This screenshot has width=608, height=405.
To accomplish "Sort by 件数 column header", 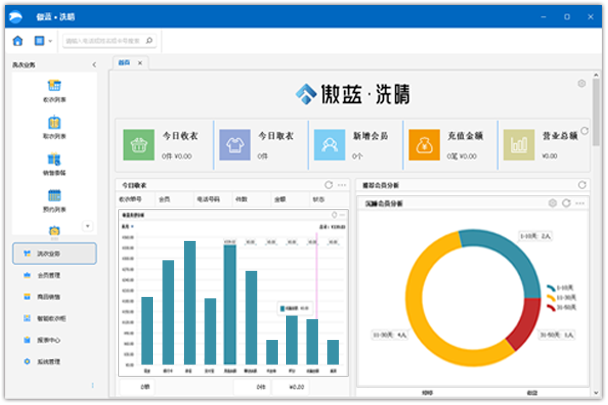I will 241,199.
